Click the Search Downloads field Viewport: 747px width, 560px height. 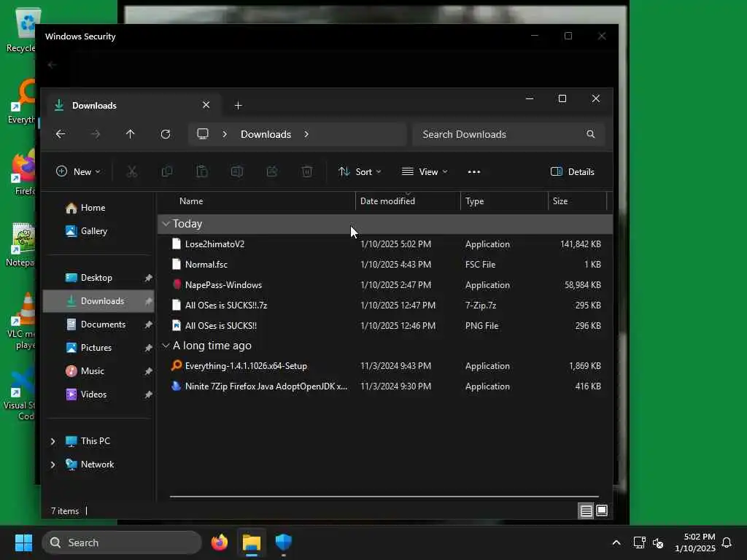pos(508,134)
